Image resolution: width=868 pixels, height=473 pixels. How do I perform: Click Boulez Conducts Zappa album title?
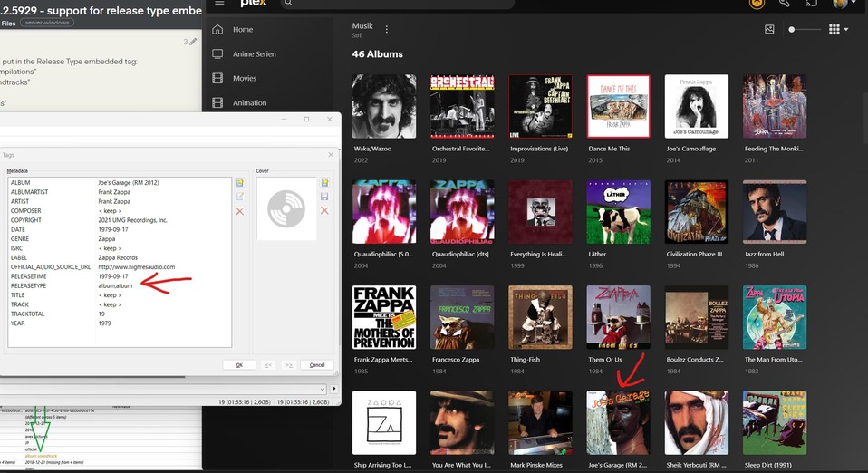coord(695,360)
